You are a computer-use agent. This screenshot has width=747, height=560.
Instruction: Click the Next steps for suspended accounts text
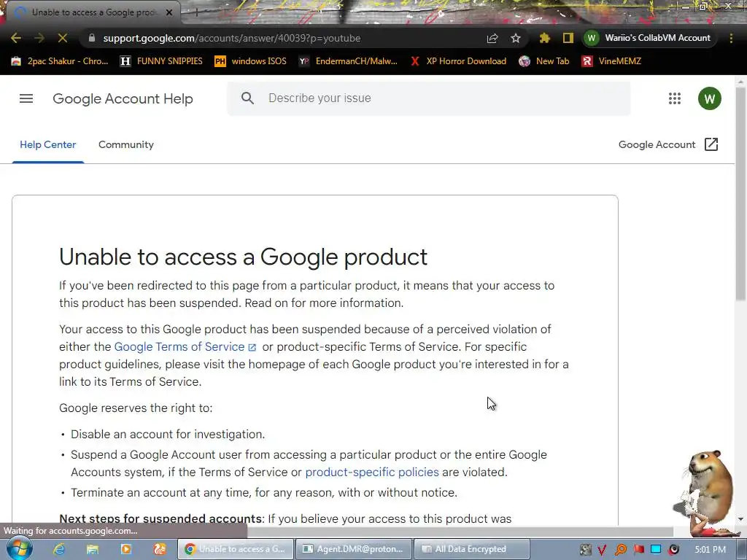(x=160, y=518)
